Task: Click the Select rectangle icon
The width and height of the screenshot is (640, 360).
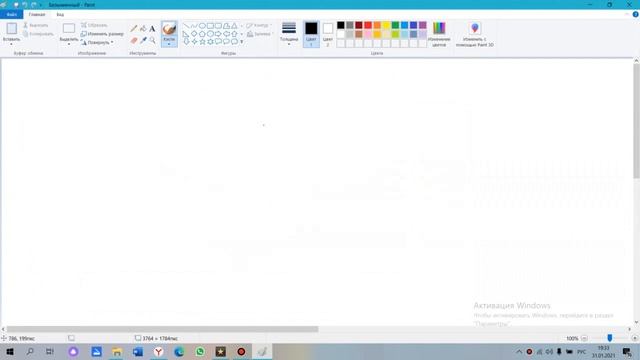Action: tap(69, 29)
